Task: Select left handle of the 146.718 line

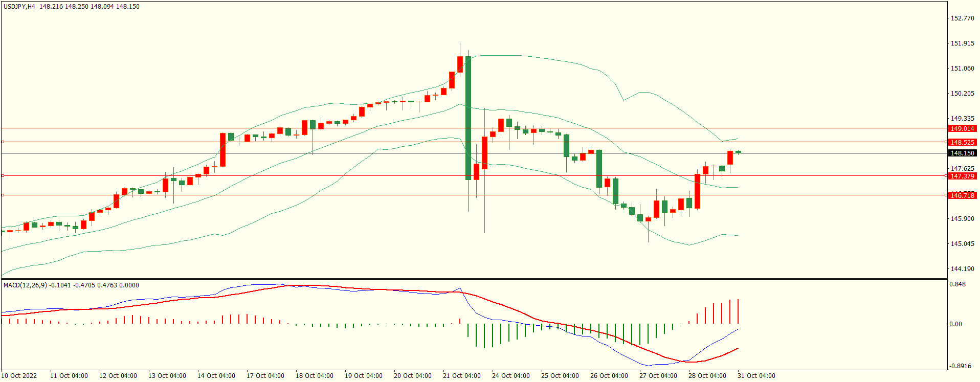Action: [3, 195]
